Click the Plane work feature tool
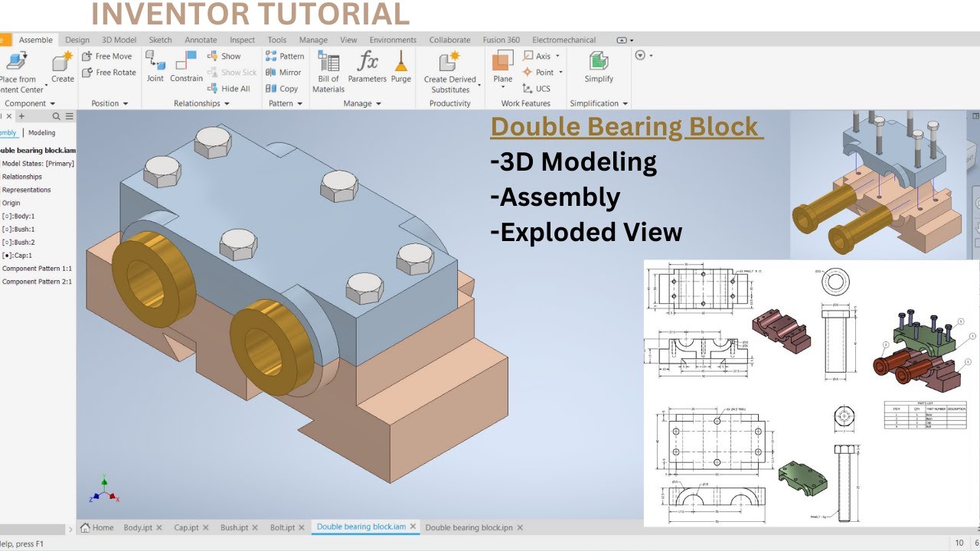 (x=503, y=61)
